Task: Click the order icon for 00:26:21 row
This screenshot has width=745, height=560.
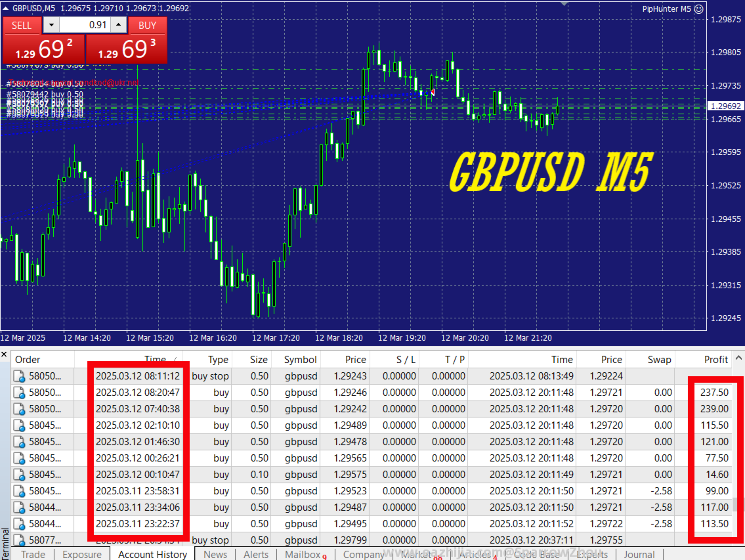Action: coord(19,459)
